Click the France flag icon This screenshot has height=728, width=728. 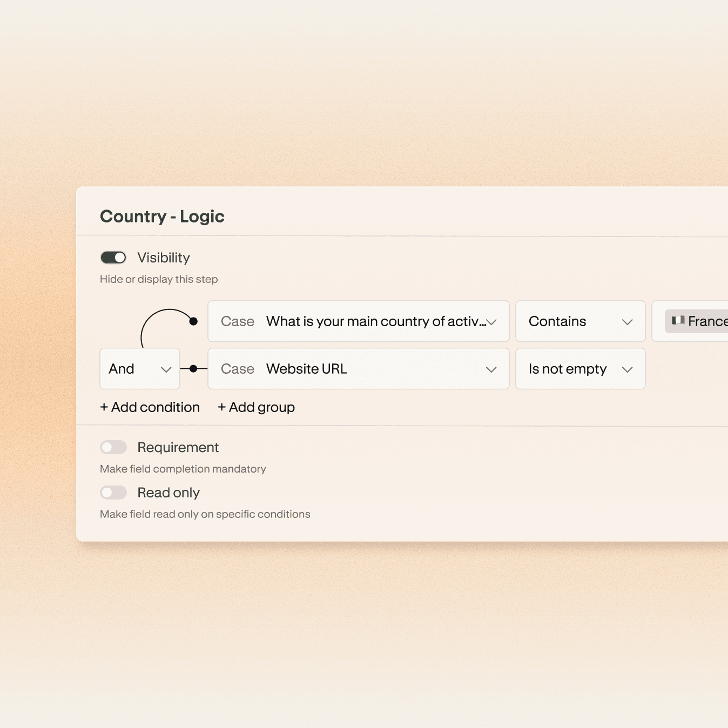pyautogui.click(x=678, y=320)
